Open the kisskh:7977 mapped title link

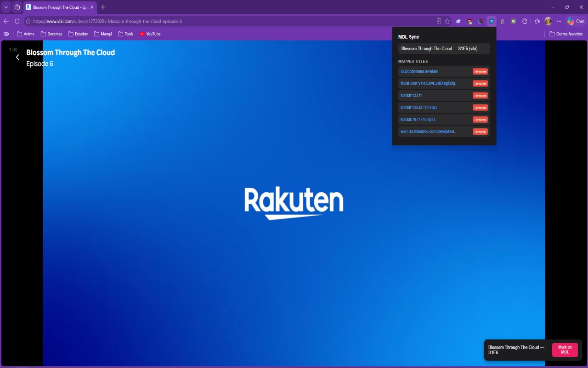418,120
